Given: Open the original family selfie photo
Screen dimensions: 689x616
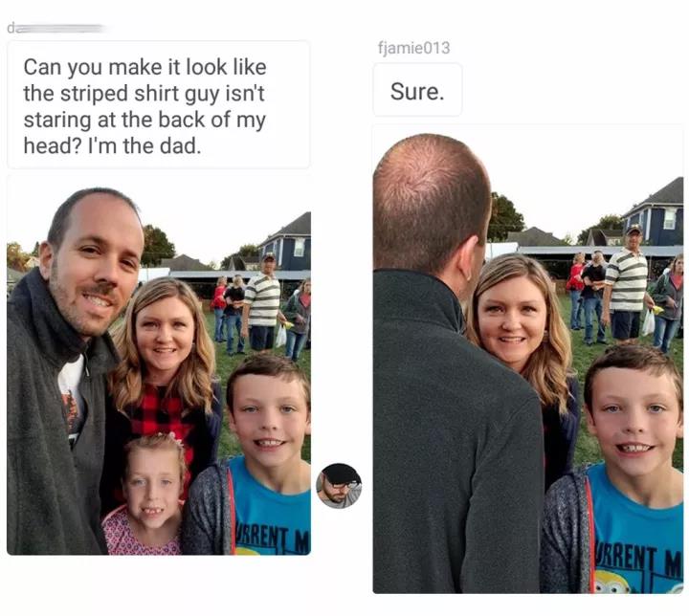Looking at the screenshot, I should point(159,364).
